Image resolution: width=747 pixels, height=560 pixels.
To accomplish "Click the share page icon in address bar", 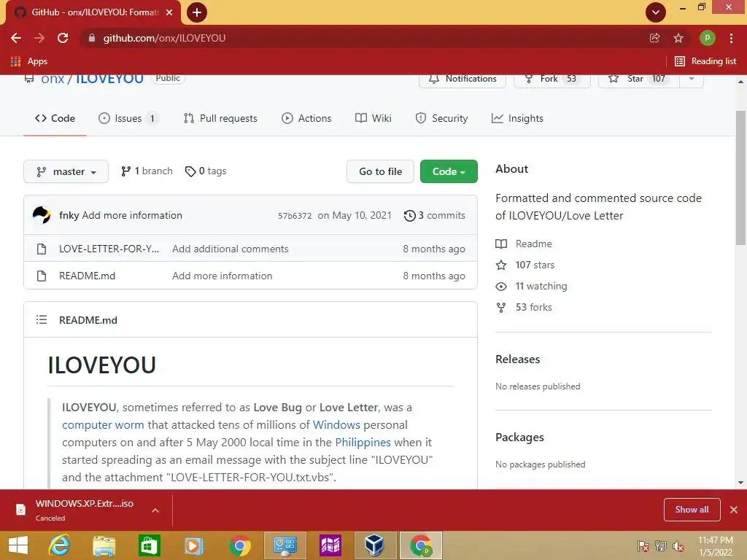I will pyautogui.click(x=655, y=38).
